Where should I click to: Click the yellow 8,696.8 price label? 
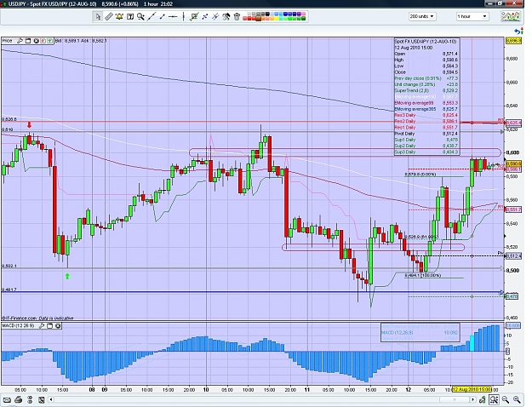(513, 41)
